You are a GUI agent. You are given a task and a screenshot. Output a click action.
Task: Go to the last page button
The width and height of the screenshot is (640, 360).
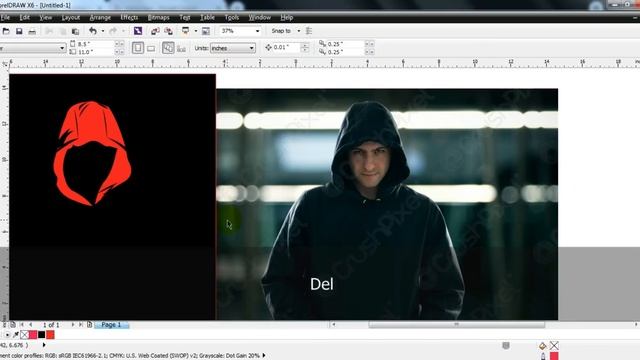80,325
